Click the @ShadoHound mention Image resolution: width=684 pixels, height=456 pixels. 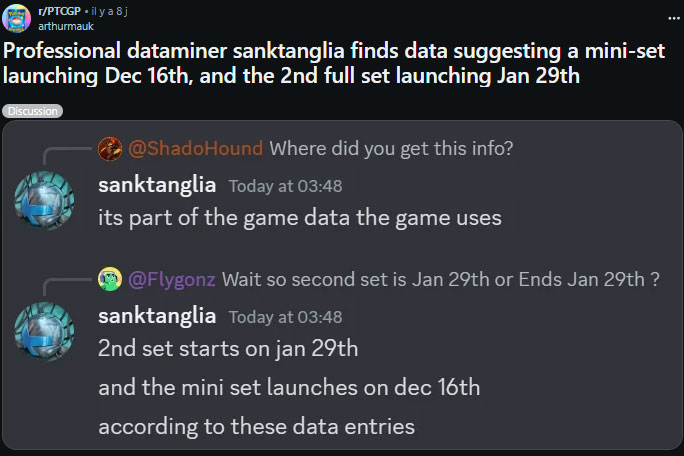coord(196,149)
